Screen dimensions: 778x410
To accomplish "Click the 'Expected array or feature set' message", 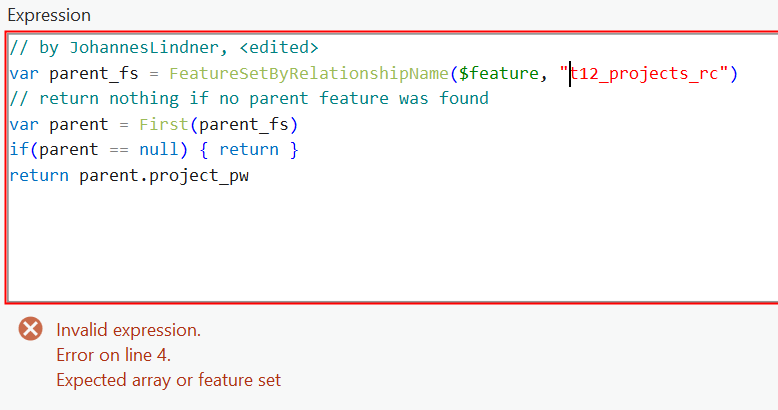I will [x=168, y=380].
